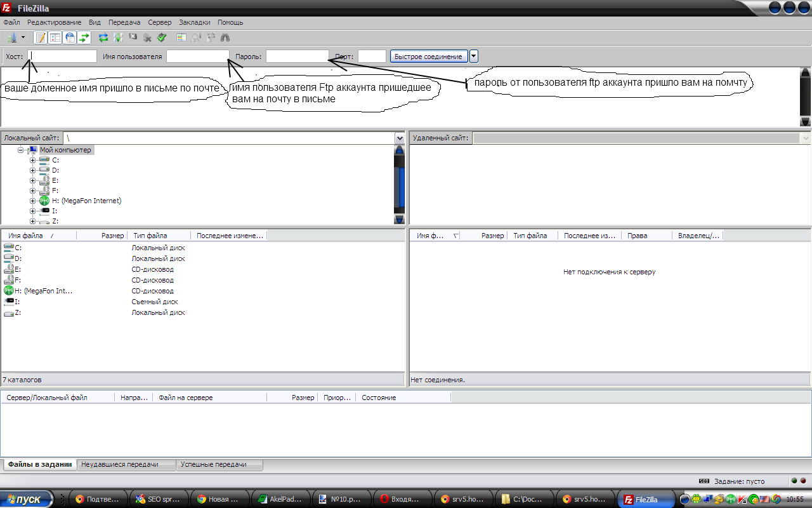Screen dimensions: 812x508
Task: Open the Site Manager icon
Action: 11,37
